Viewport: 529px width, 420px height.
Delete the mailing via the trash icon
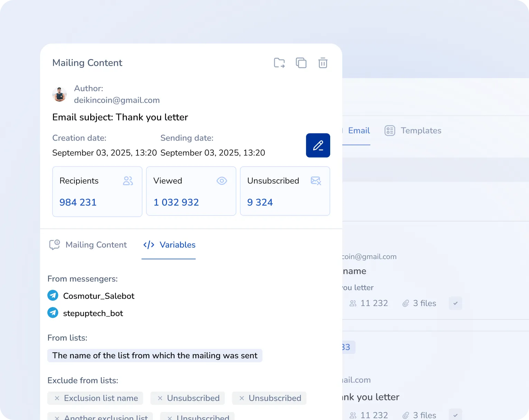pos(323,63)
